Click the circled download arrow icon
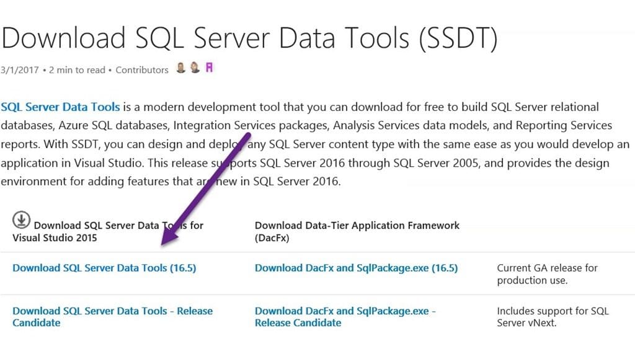The width and height of the screenshot is (635, 364). (x=21, y=220)
